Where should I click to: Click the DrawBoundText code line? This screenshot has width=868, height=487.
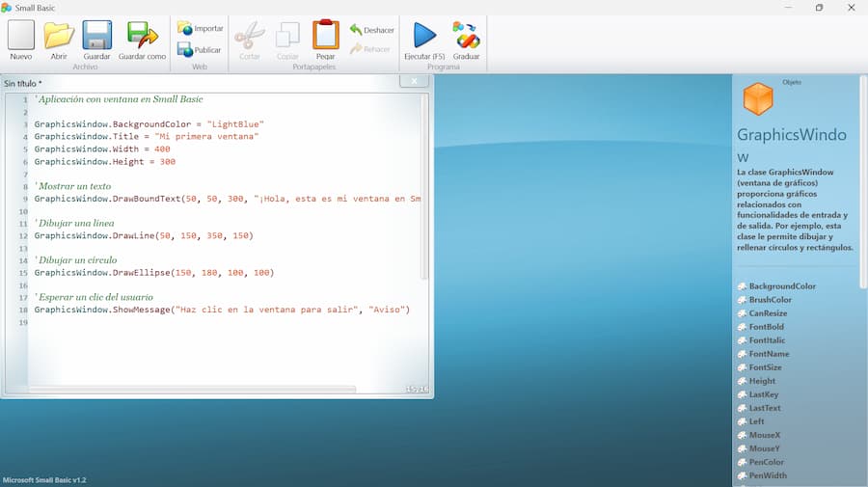pos(228,198)
